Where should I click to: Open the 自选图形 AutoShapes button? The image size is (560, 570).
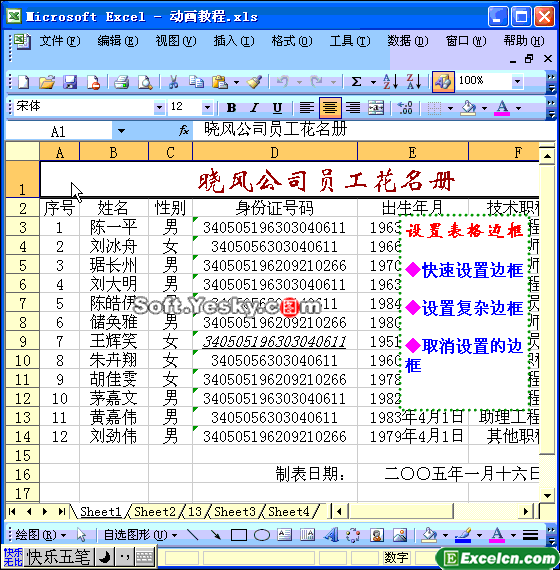coord(140,535)
